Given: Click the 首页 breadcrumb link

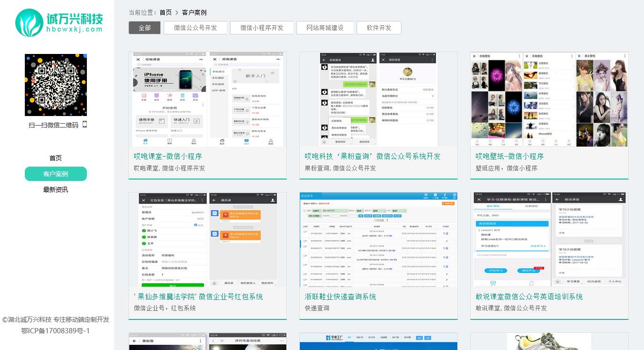Looking at the screenshot, I should pyautogui.click(x=166, y=12).
